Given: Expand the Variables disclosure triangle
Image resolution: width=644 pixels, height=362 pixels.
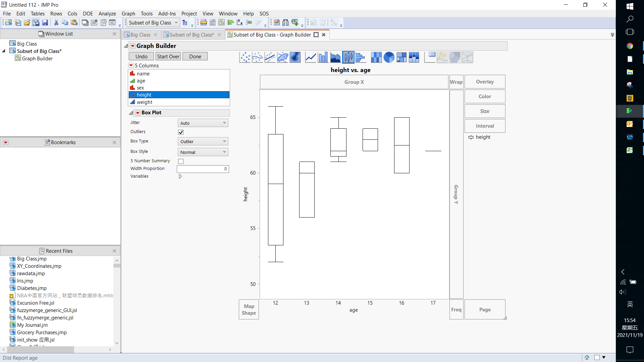Looking at the screenshot, I should 180,176.
